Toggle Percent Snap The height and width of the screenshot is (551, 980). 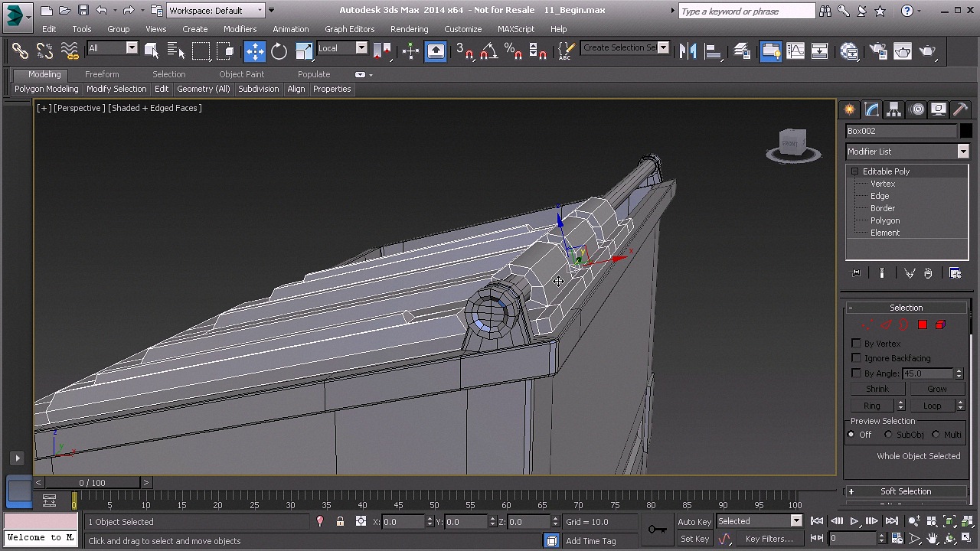(514, 51)
